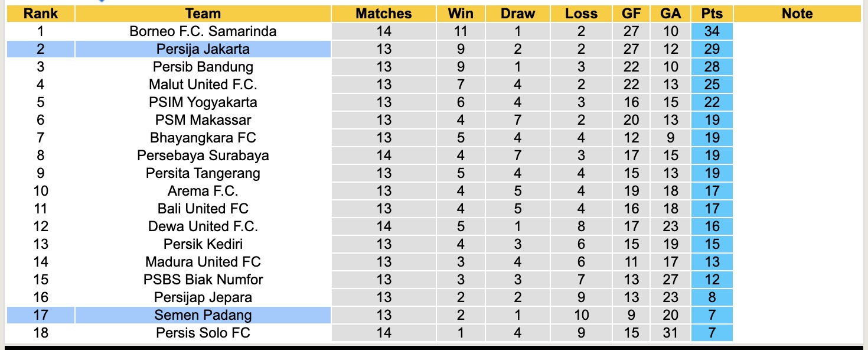Click the Note column header
This screenshot has width=868, height=350.
(x=797, y=14)
